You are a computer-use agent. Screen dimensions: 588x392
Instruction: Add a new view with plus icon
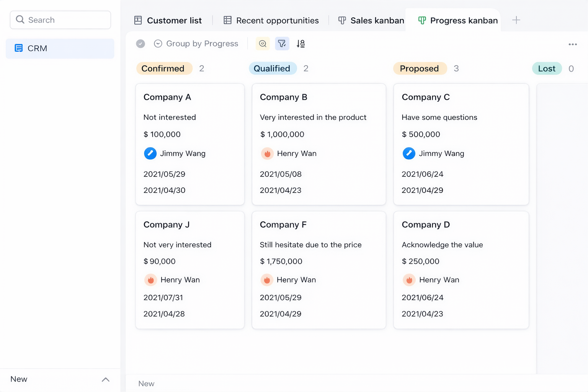(x=516, y=20)
